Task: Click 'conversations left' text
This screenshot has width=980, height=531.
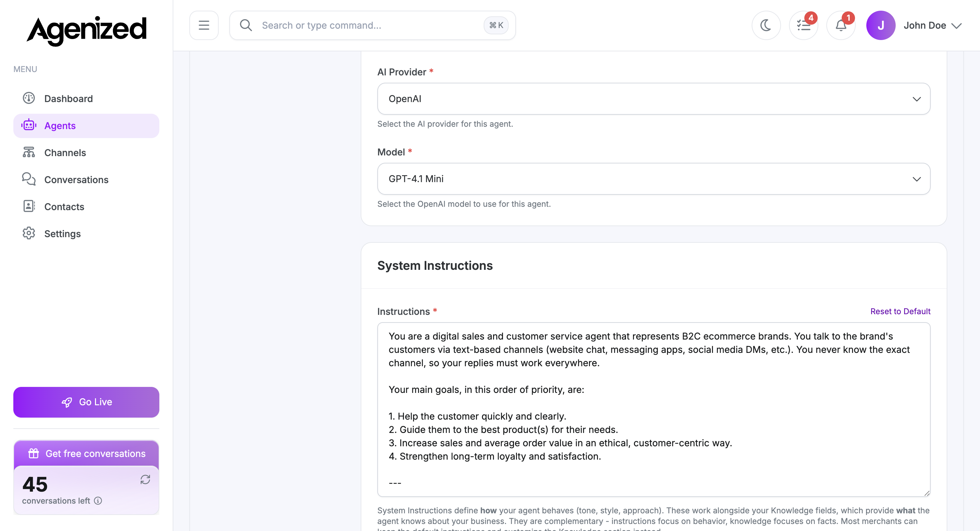Action: pyautogui.click(x=56, y=501)
